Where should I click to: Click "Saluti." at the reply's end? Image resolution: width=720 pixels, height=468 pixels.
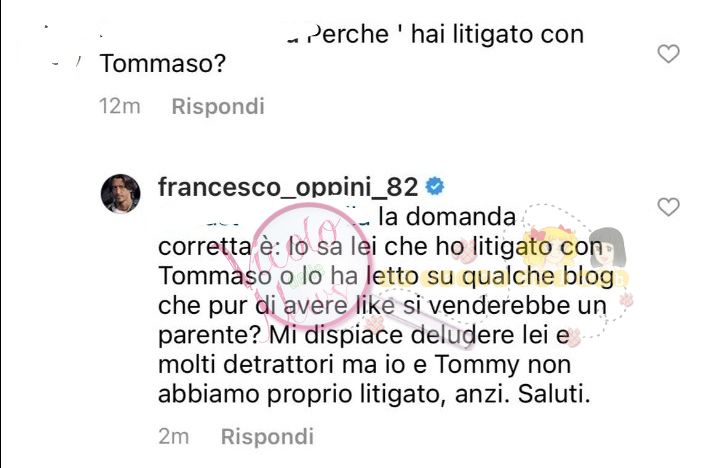554,394
